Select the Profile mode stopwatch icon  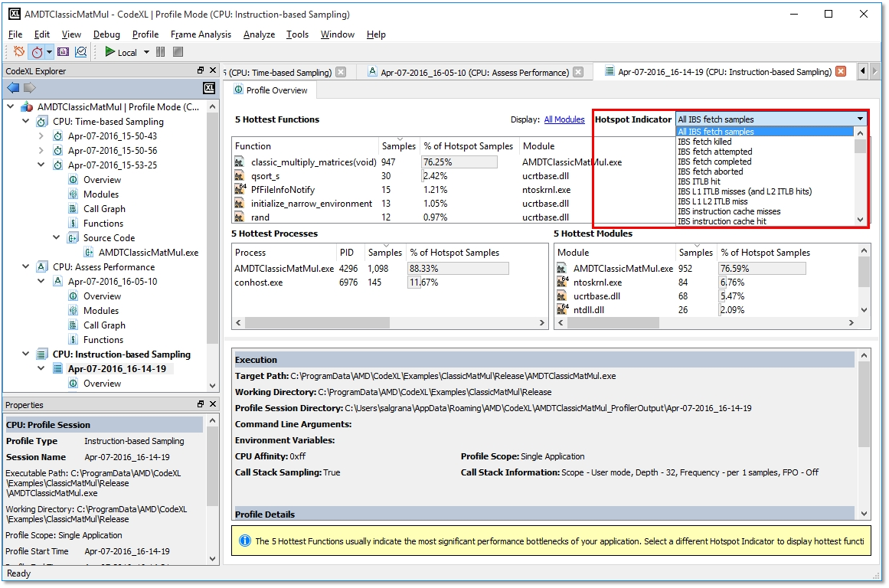click(37, 52)
